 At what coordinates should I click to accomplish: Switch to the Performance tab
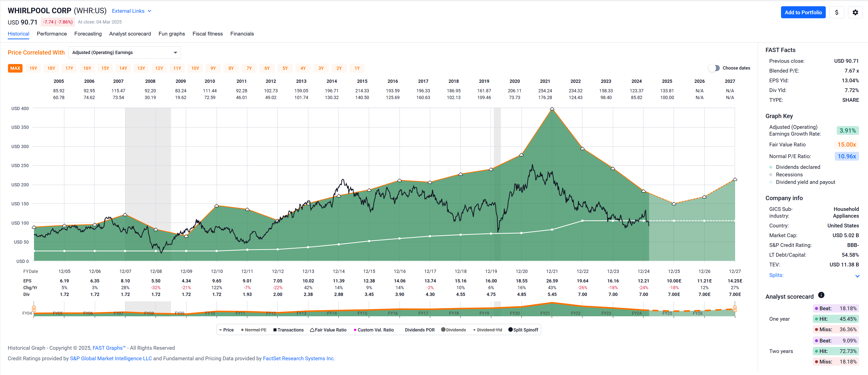(51, 34)
